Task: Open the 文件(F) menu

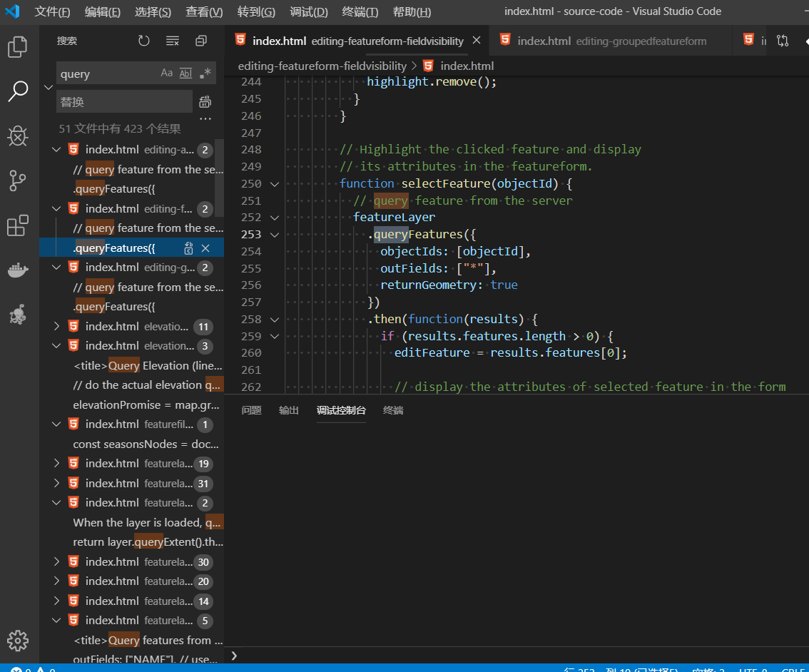Action: point(52,11)
